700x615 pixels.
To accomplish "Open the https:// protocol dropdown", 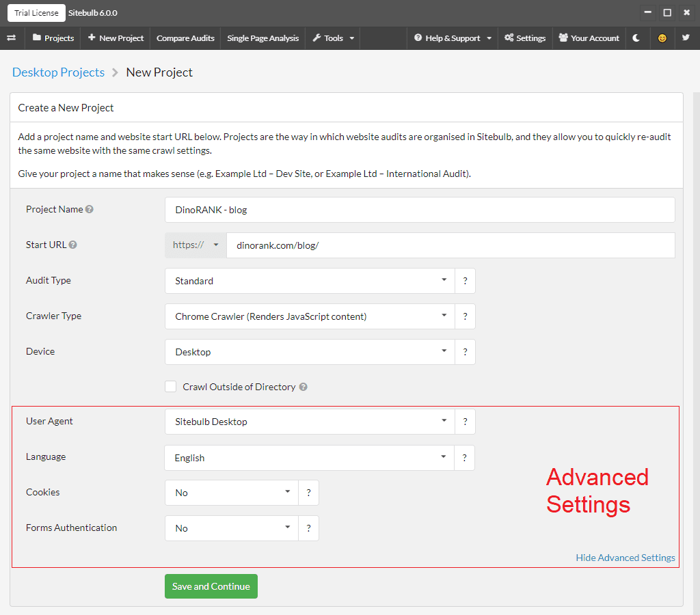I will 196,245.
